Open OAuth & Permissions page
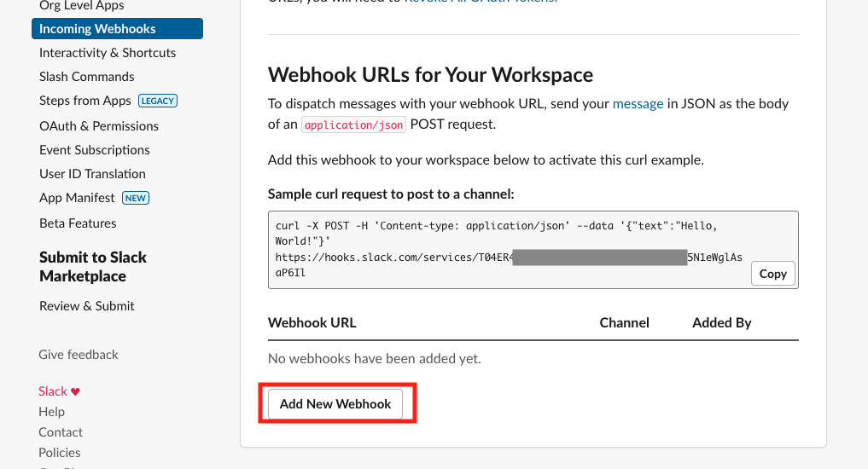Viewport: 868px width, 469px height. tap(99, 126)
